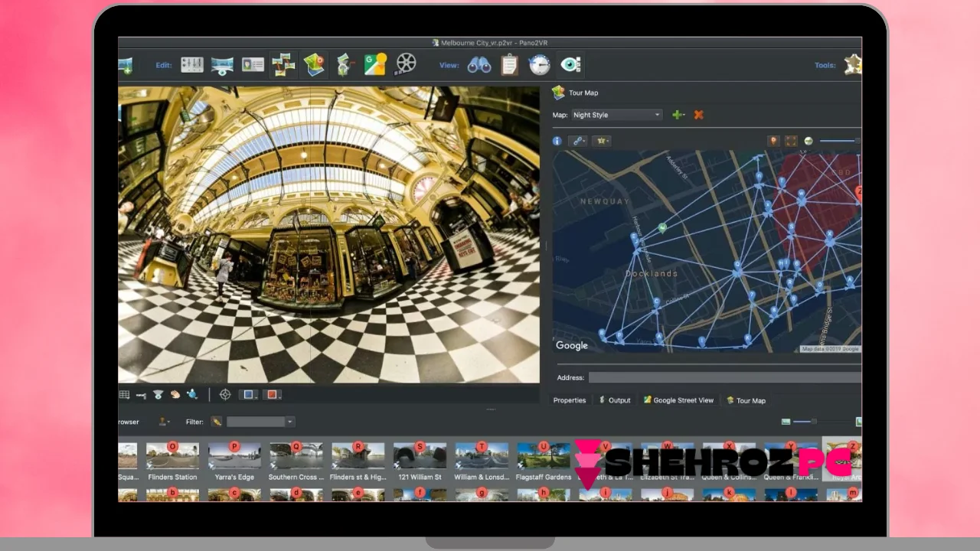Click the funnel-shaped icon under viewer
Screen dimensions: 980x551
pos(158,395)
